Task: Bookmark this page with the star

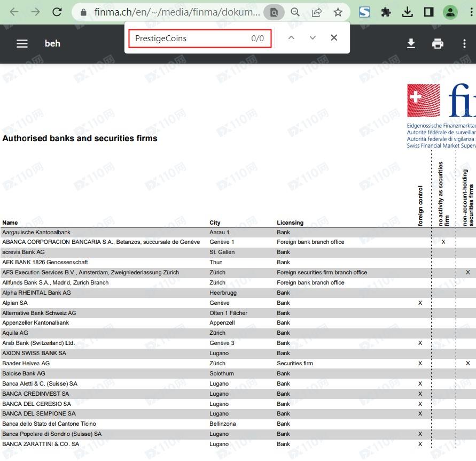Action: 338,12
